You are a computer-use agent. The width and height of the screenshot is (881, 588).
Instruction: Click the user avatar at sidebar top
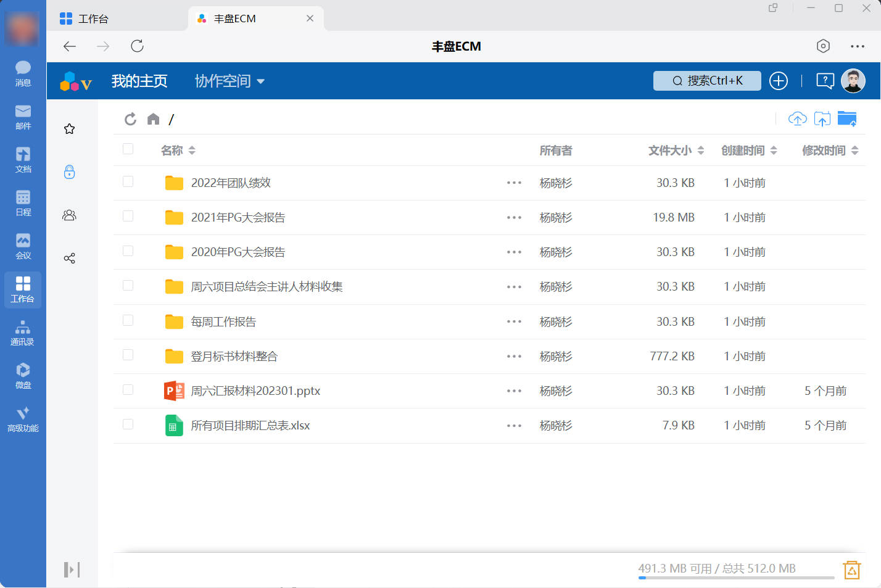click(22, 28)
